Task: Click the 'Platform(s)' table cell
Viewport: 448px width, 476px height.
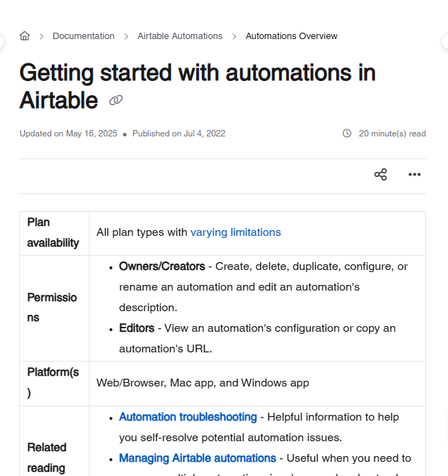Action: [55, 383]
